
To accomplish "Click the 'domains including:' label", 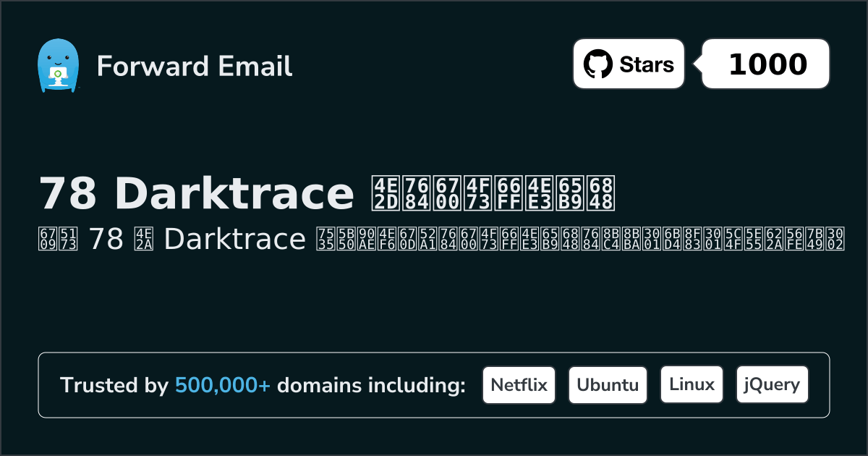I will 371,386.
